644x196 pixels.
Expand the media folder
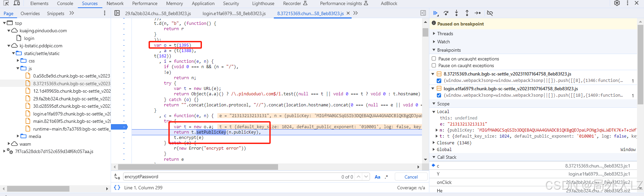(18, 136)
